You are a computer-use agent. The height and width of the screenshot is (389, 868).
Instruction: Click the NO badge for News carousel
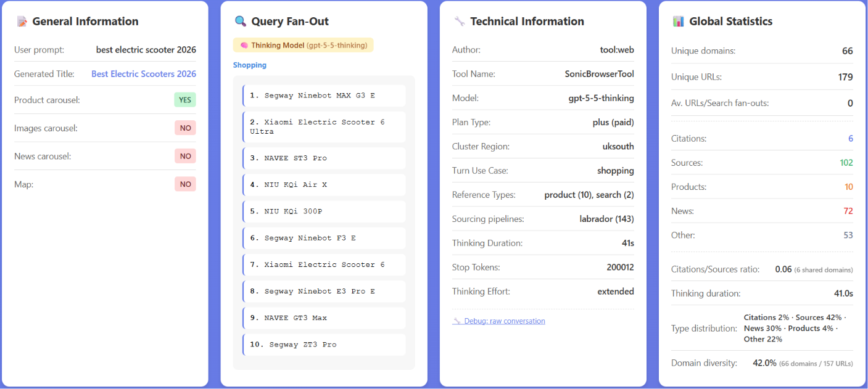pyautogui.click(x=185, y=156)
